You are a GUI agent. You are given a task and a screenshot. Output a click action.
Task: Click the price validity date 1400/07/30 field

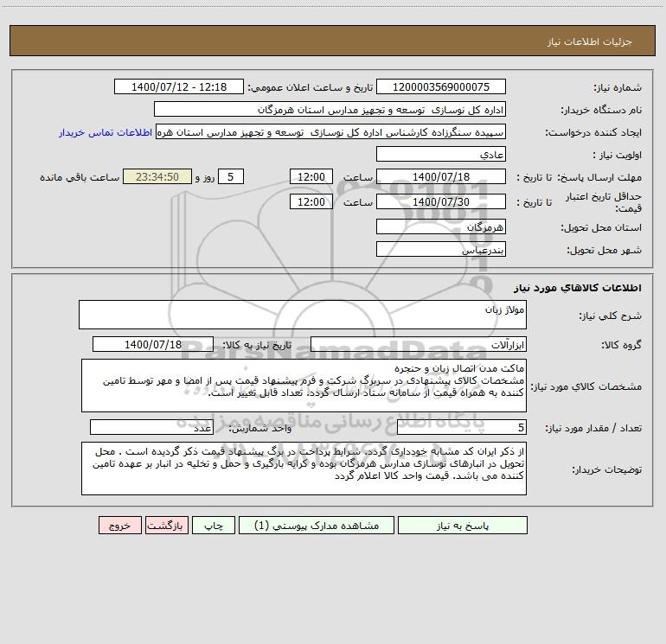click(x=441, y=201)
